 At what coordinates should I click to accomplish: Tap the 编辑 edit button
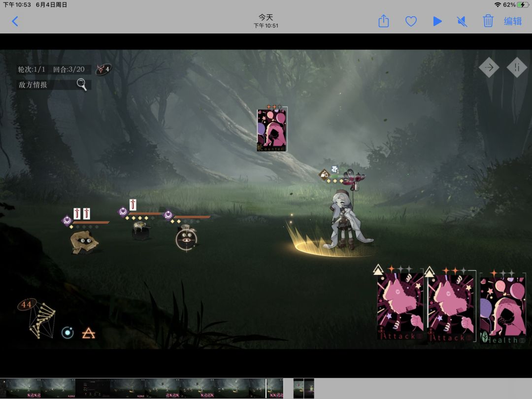point(513,21)
